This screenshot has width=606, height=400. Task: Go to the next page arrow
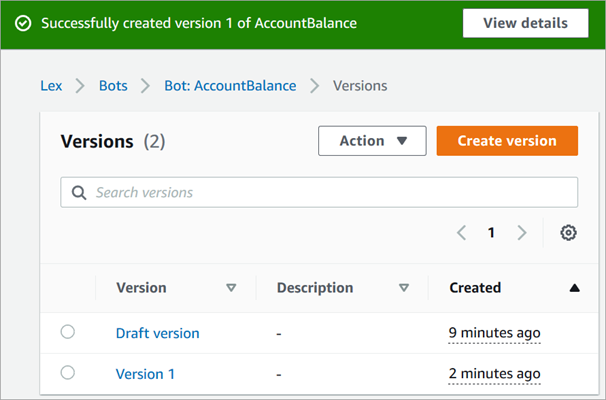pos(521,233)
